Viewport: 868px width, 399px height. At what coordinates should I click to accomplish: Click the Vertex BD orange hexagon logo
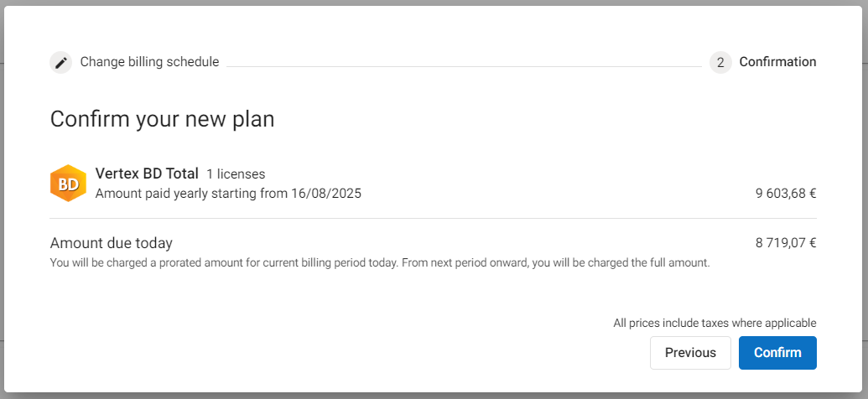pos(68,184)
